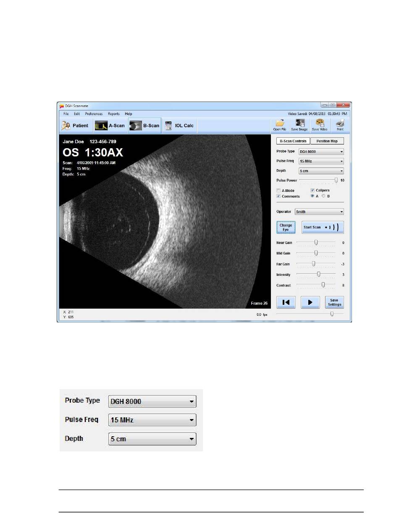The width and height of the screenshot is (399, 532).
Task: Adjust the Mid Gain slider
Action: click(x=316, y=253)
